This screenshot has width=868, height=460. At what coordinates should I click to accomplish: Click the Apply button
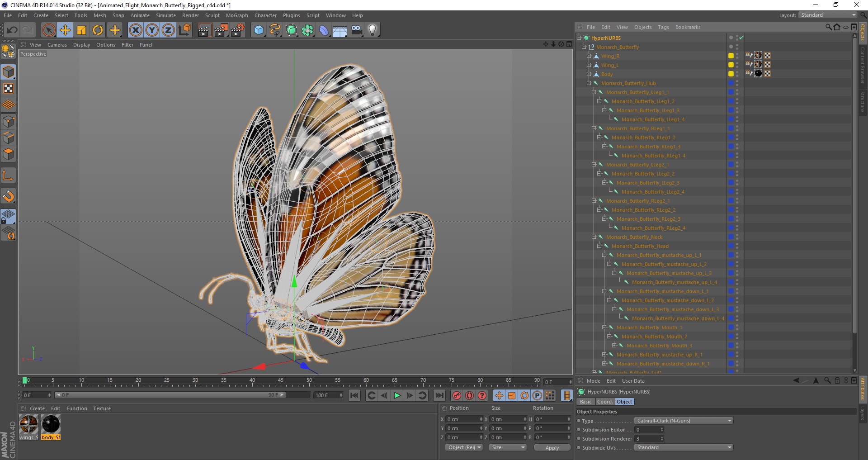552,447
